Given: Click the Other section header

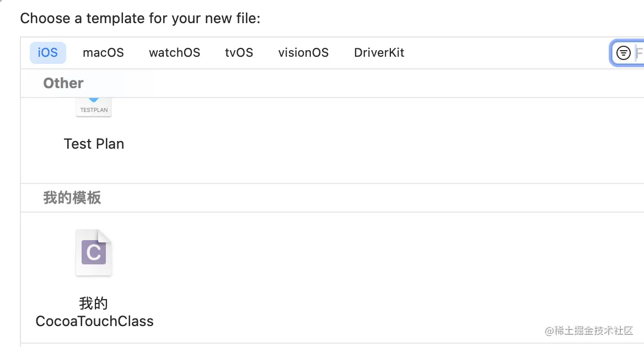Looking at the screenshot, I should [63, 83].
